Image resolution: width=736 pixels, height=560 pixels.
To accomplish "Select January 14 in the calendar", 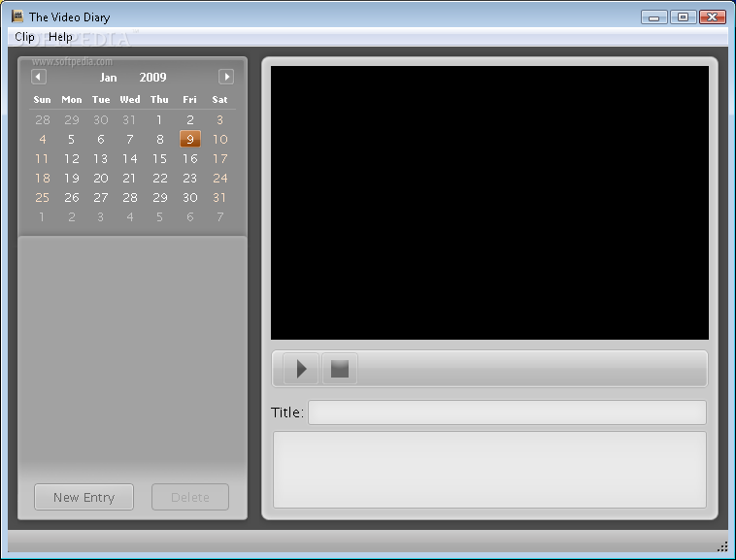I will 130,159.
